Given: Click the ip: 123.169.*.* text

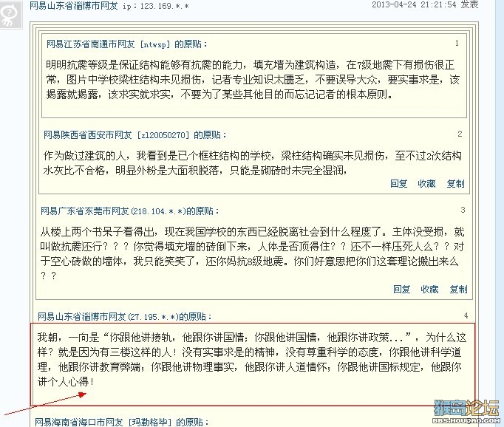Looking at the screenshot, I should tap(156, 6).
